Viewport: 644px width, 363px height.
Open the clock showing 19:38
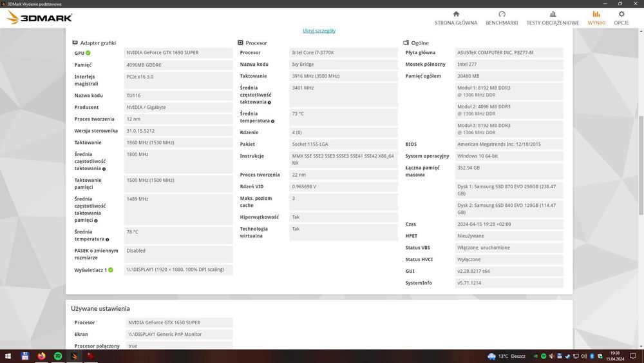(615, 356)
